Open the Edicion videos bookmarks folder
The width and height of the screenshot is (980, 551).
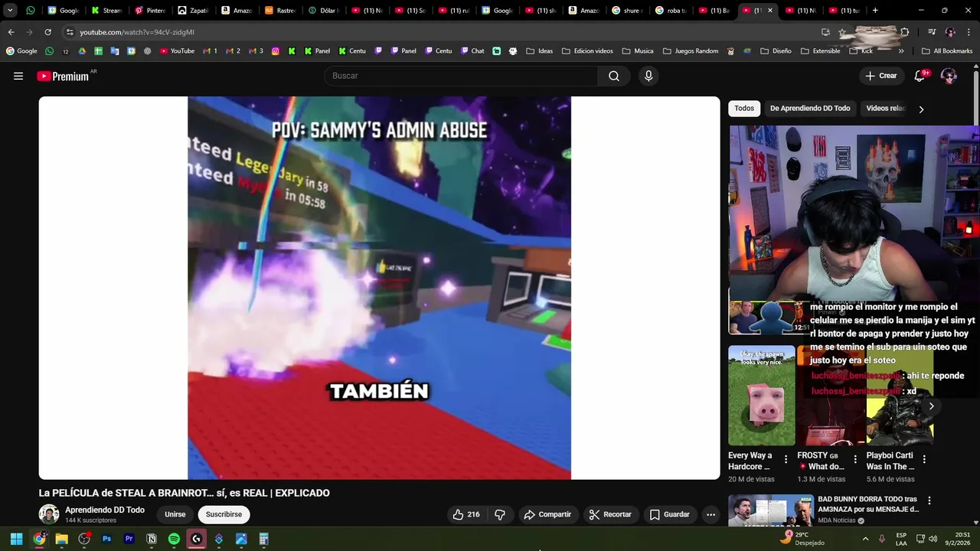[587, 51]
